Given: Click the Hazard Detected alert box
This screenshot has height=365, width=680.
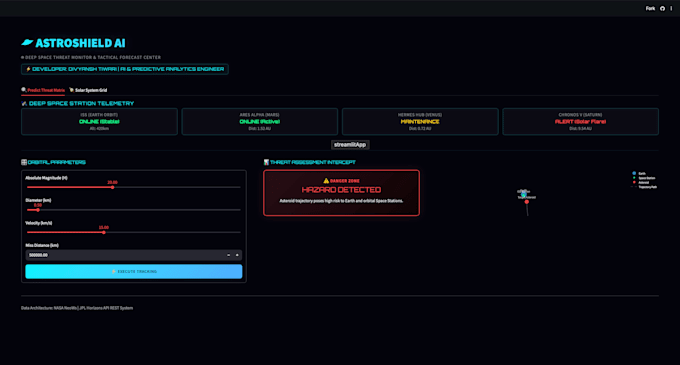Looking at the screenshot, I should [341, 193].
